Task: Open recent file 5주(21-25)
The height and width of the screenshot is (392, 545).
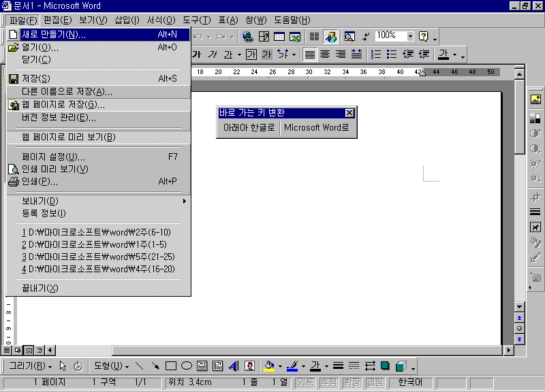Action: 98,257
